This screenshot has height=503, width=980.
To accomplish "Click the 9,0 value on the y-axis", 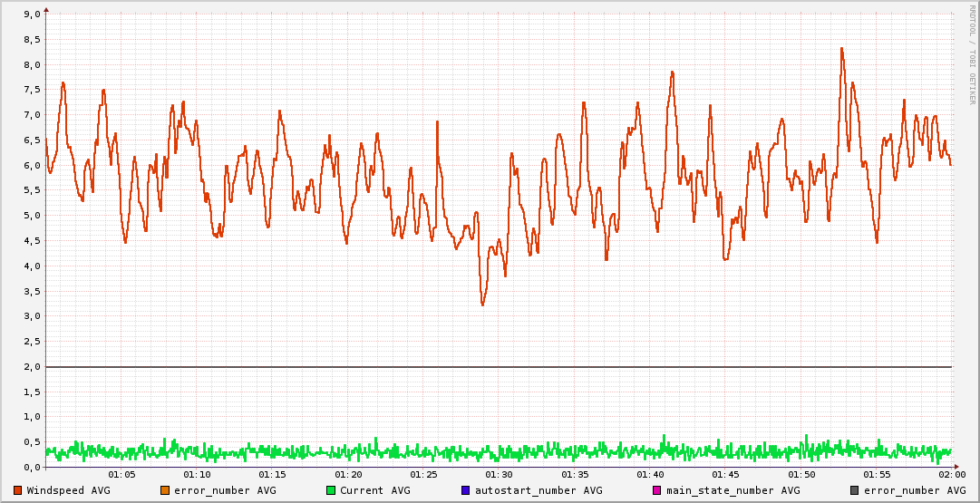I will [x=31, y=15].
